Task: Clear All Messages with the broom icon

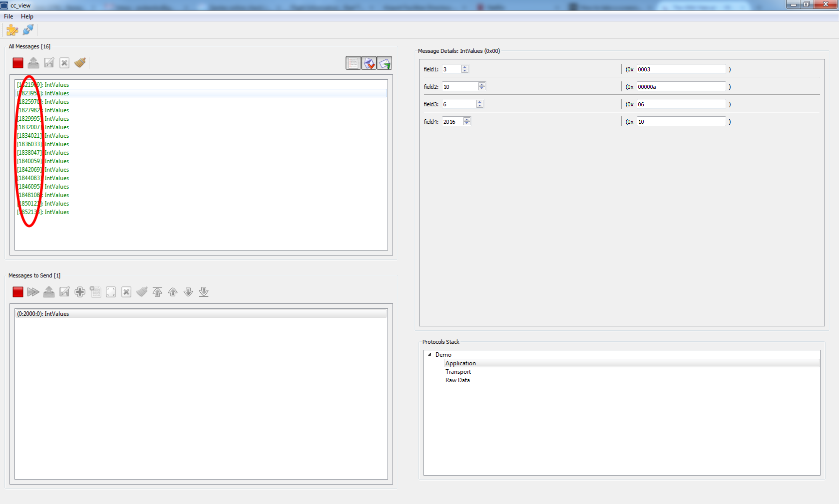Action: [80, 63]
